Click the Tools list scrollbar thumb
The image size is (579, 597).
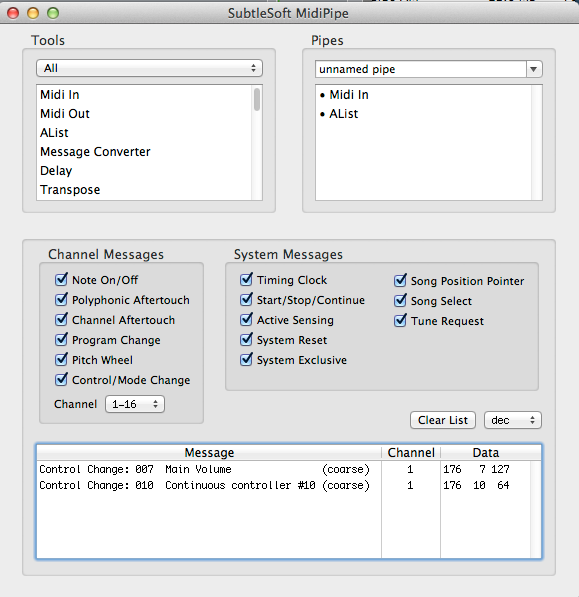257,99
